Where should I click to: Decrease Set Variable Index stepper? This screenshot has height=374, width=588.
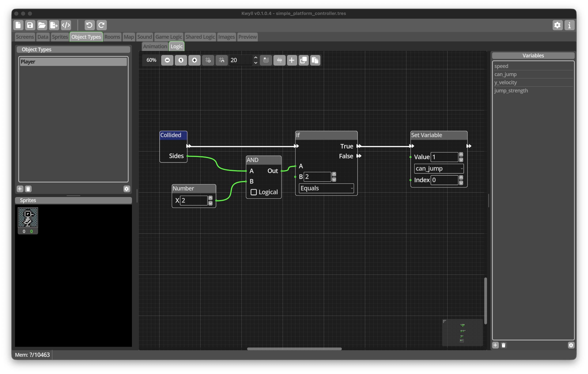(x=461, y=183)
